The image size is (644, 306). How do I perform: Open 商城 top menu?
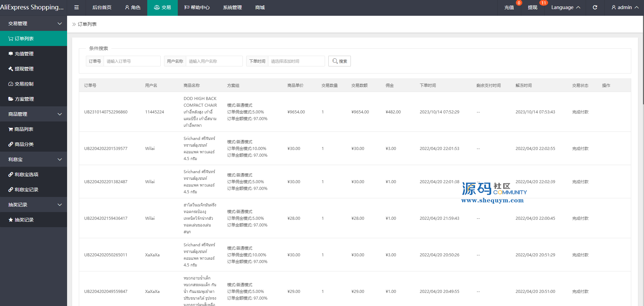(260, 7)
